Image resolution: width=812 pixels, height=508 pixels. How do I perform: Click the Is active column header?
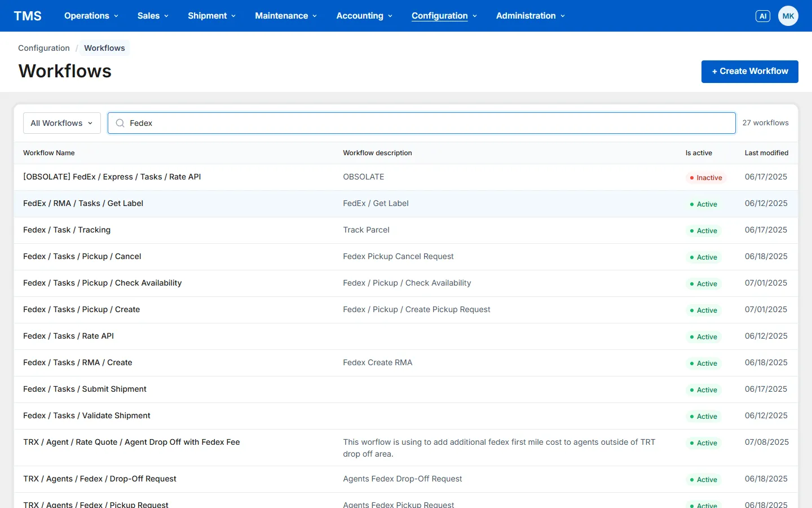699,153
